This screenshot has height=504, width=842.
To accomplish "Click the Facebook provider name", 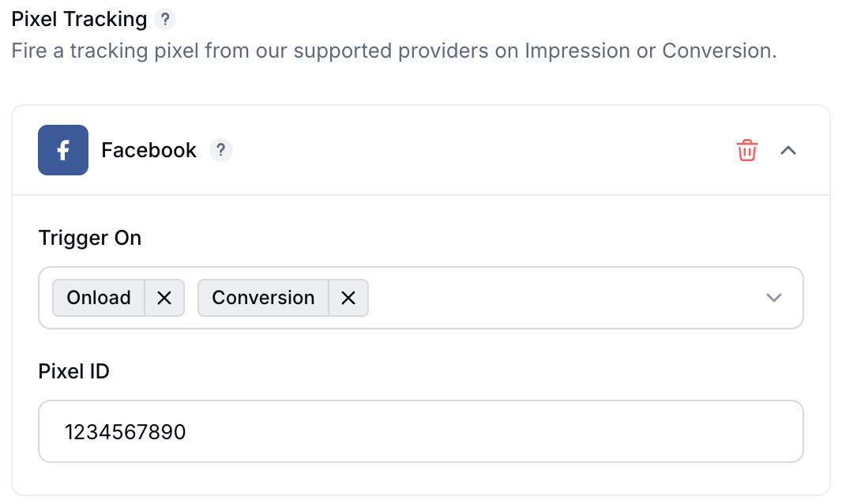I will tap(148, 150).
